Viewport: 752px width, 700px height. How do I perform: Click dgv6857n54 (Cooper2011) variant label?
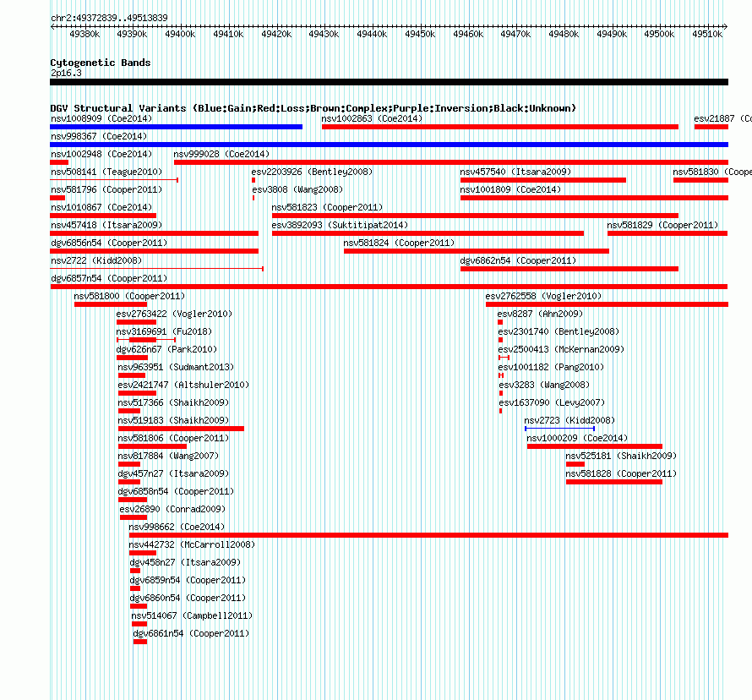pyautogui.click(x=109, y=278)
